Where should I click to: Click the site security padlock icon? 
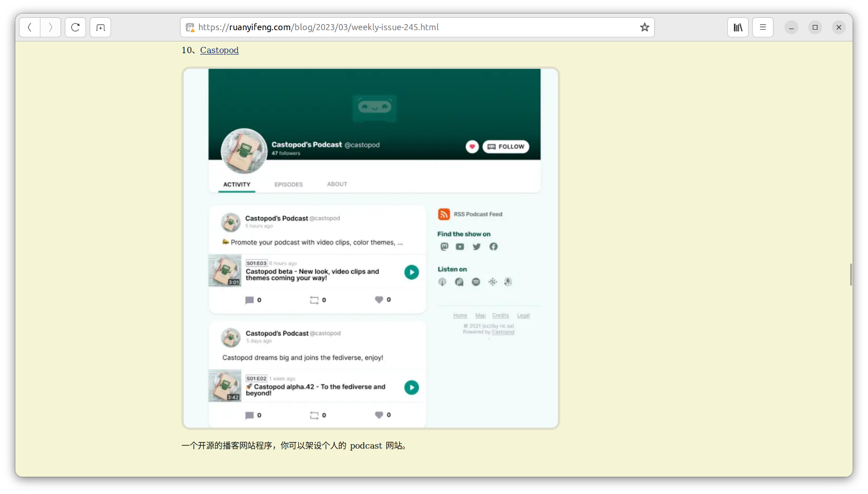(x=190, y=28)
